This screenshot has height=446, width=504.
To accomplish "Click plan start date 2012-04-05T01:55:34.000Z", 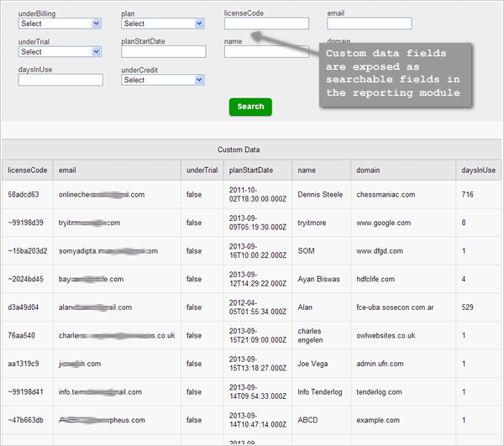I will click(258, 307).
